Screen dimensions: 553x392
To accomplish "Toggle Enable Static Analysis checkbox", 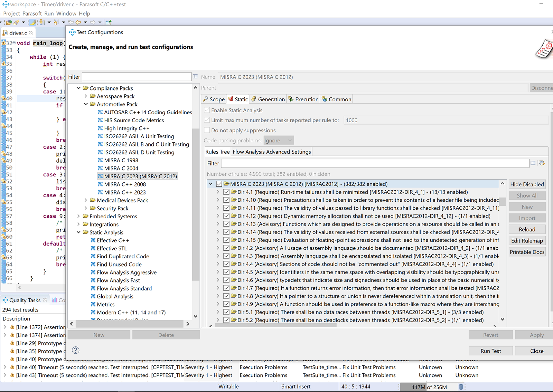I will [207, 110].
